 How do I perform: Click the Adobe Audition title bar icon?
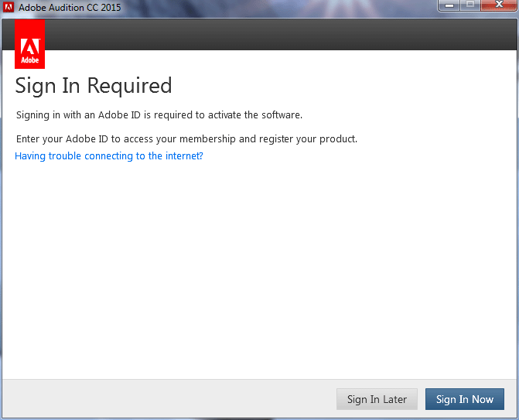[x=9, y=7]
